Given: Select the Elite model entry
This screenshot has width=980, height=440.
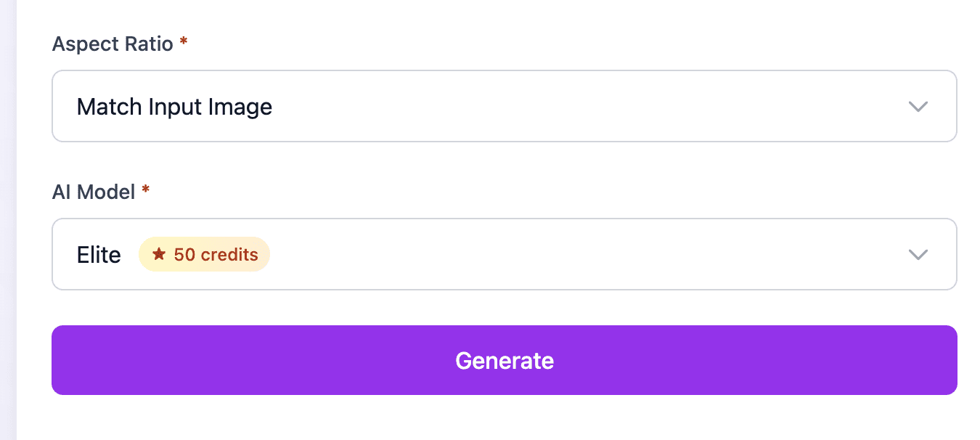Looking at the screenshot, I should click(x=99, y=254).
